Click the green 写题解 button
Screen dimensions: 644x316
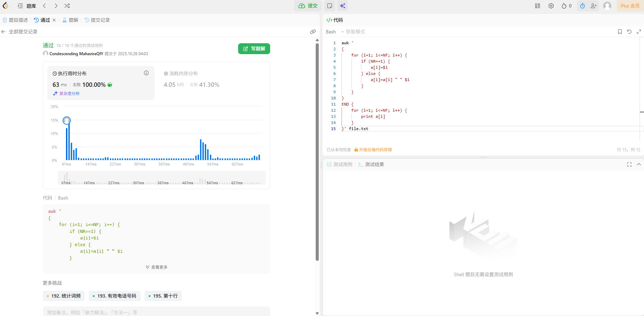254,49
